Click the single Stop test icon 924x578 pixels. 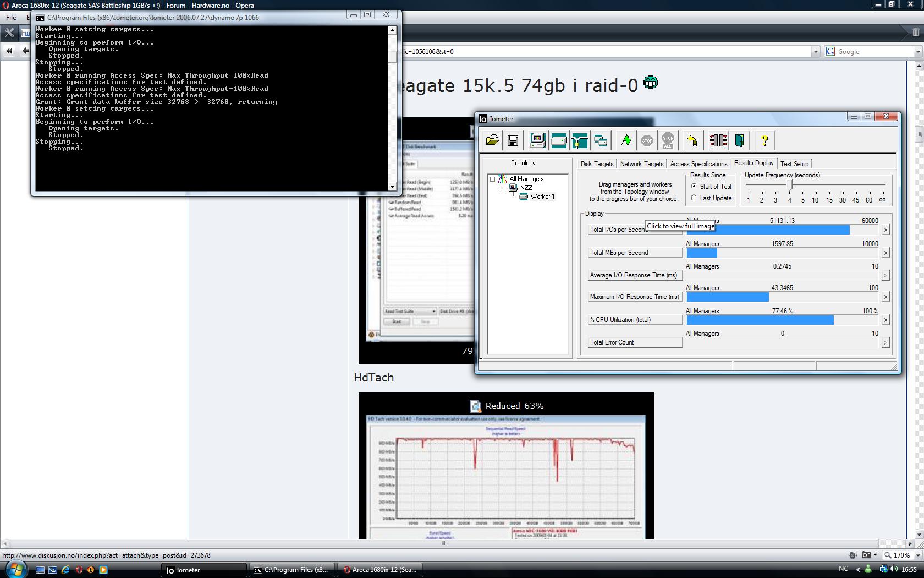pos(647,140)
